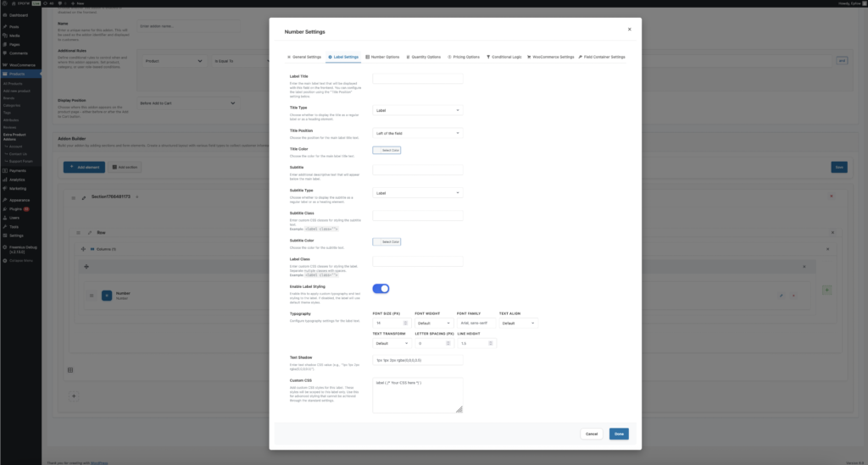This screenshot has width=868, height=465.
Task: Expand the Subtitle Type dropdown
Action: click(417, 192)
